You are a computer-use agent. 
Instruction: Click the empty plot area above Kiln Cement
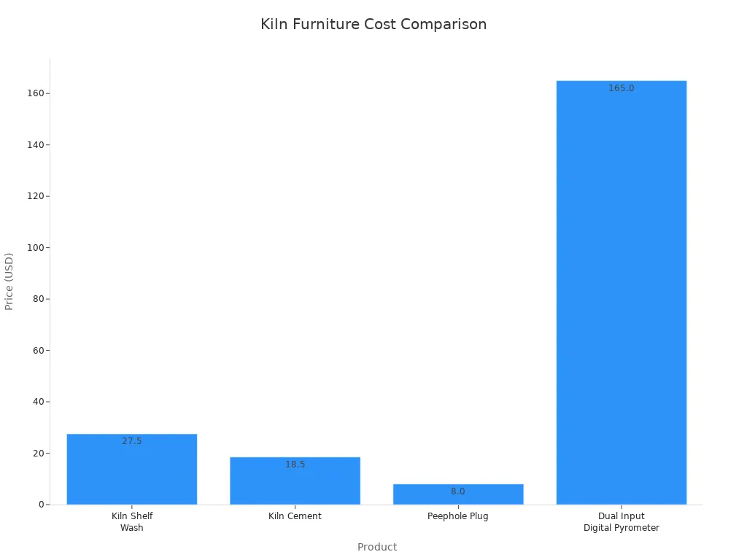[295, 292]
